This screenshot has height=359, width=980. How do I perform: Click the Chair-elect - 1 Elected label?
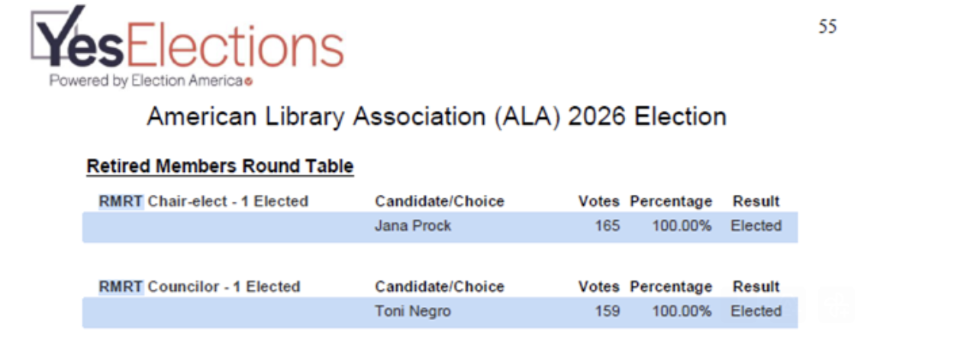tap(227, 202)
